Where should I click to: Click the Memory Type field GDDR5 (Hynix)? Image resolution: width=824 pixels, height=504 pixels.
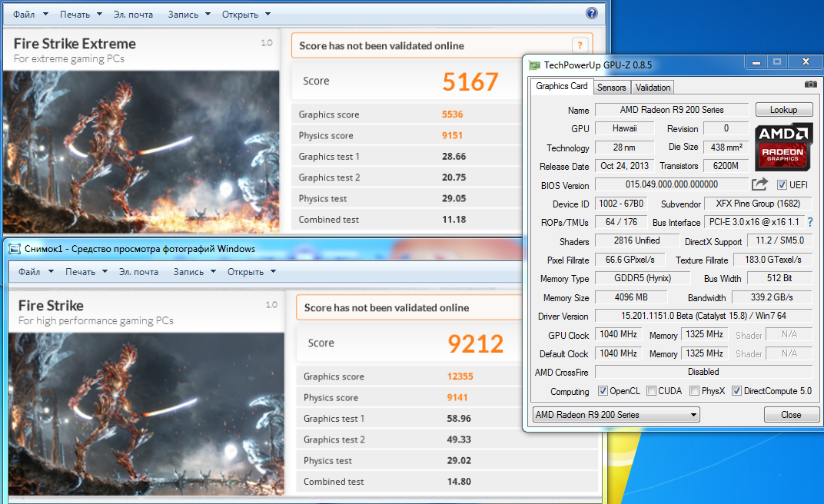click(x=642, y=278)
